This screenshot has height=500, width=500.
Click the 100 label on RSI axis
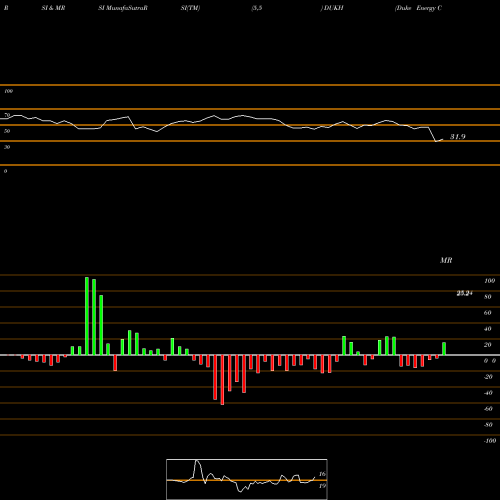pos(9,91)
